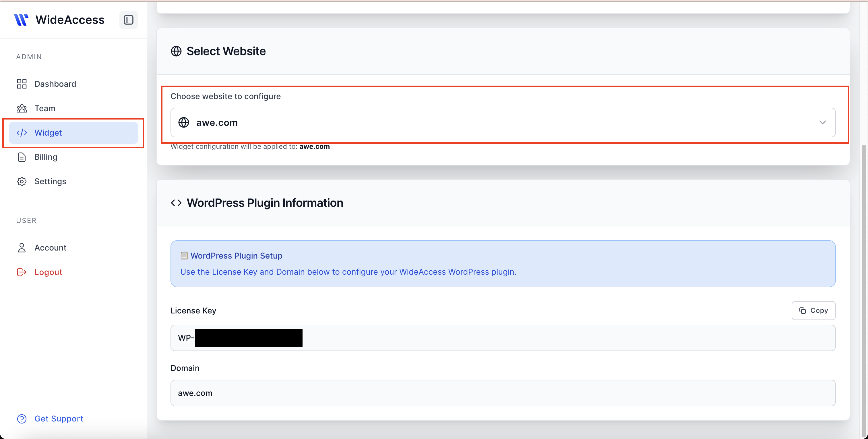Open Settings via the gear icon
Image resolution: width=868 pixels, height=439 pixels.
(x=22, y=181)
